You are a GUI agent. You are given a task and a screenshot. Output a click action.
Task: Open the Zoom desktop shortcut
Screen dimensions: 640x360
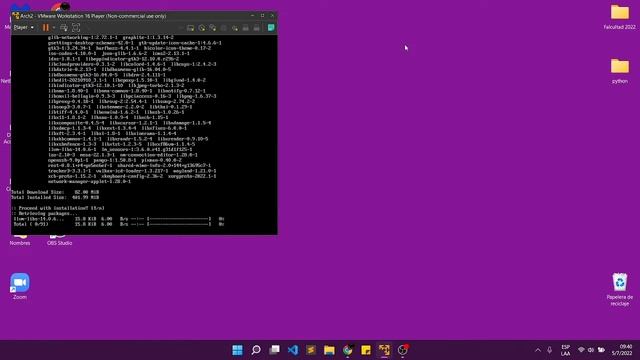coord(20,286)
